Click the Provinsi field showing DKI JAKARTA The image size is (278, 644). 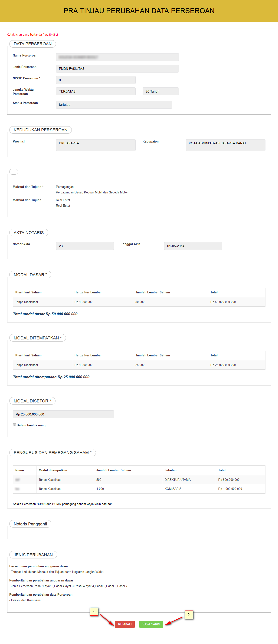pos(96,145)
